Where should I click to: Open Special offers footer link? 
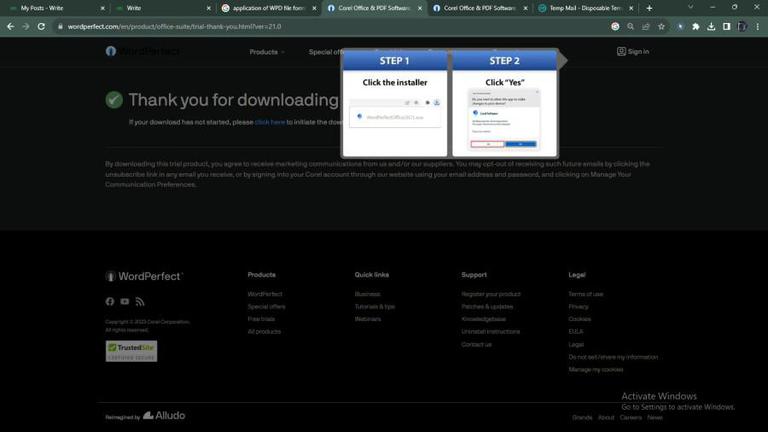tap(266, 307)
